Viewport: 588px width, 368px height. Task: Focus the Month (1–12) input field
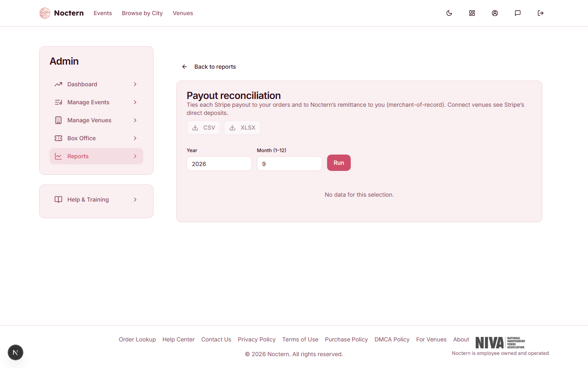(x=290, y=164)
